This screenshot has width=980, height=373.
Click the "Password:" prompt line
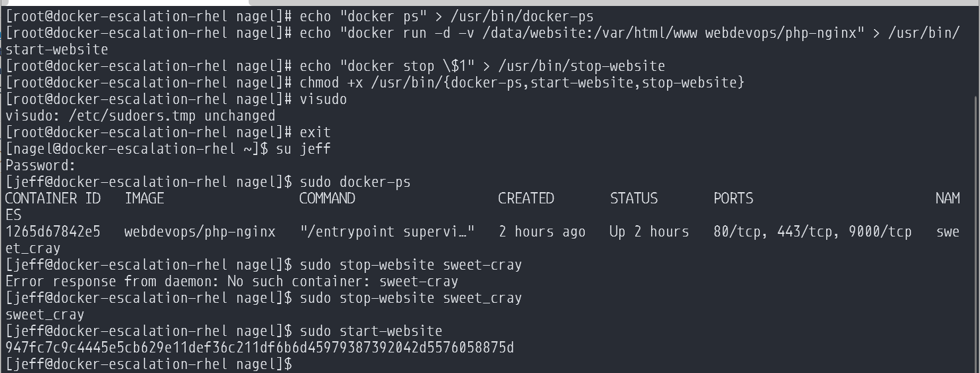(40, 166)
